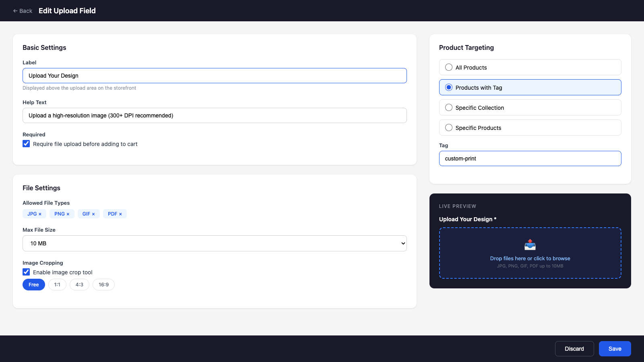Click the Discard button

pos(574,348)
